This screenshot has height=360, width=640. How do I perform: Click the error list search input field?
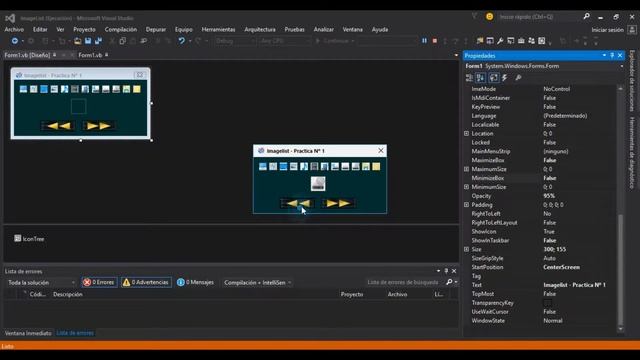[x=403, y=282]
